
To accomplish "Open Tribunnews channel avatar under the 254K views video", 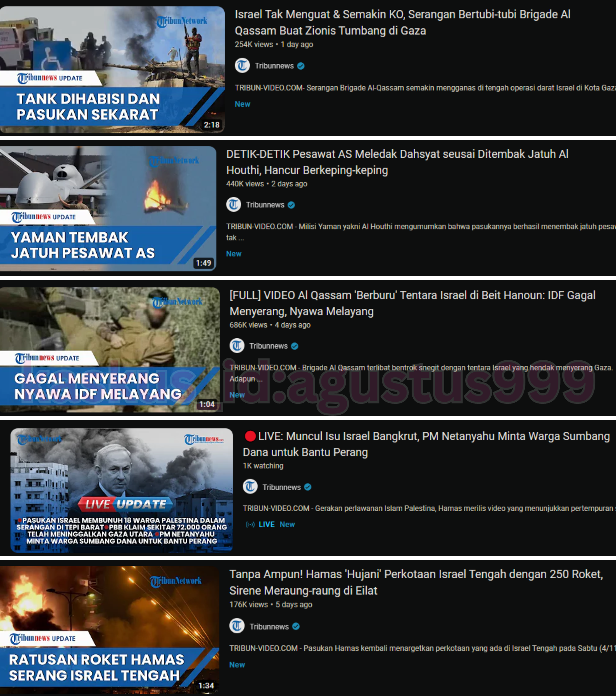I will (x=242, y=66).
